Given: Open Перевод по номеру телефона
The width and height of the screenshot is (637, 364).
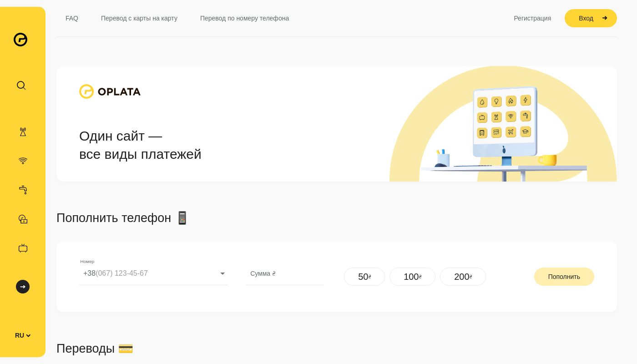Looking at the screenshot, I should [x=244, y=18].
